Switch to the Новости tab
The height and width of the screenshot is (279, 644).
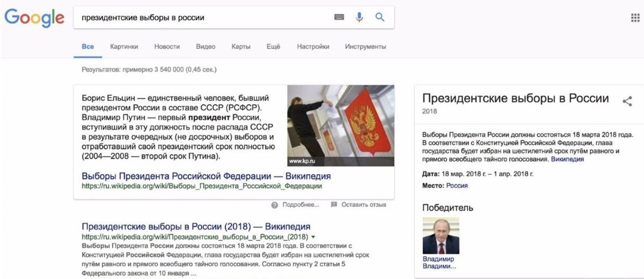(167, 47)
